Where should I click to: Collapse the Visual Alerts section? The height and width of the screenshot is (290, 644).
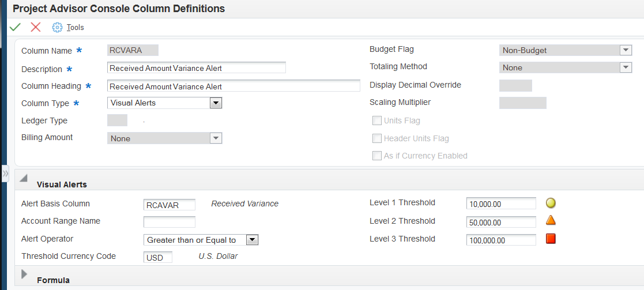coord(24,179)
